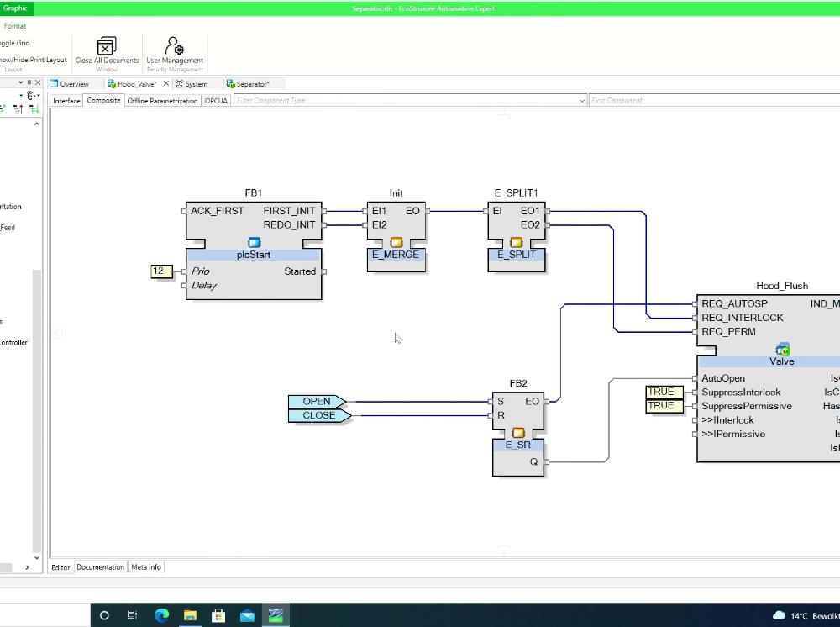
Task: Click the Close All Documents icon
Action: pyautogui.click(x=106, y=46)
